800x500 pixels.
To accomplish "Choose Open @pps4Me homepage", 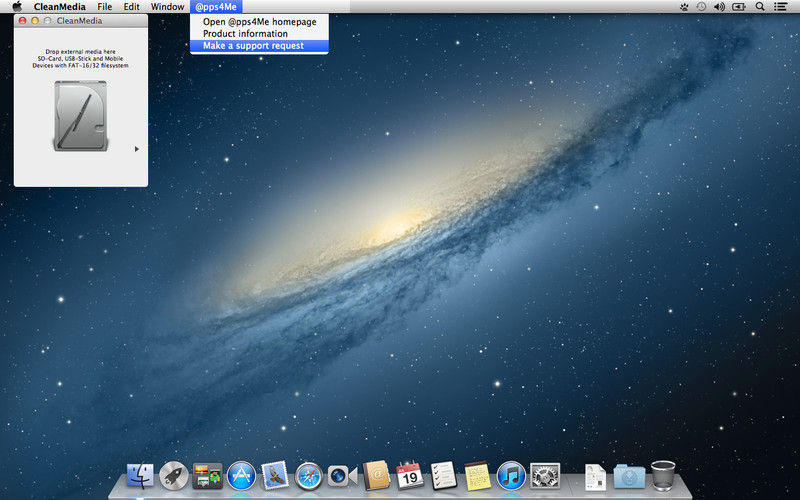I will point(259,22).
